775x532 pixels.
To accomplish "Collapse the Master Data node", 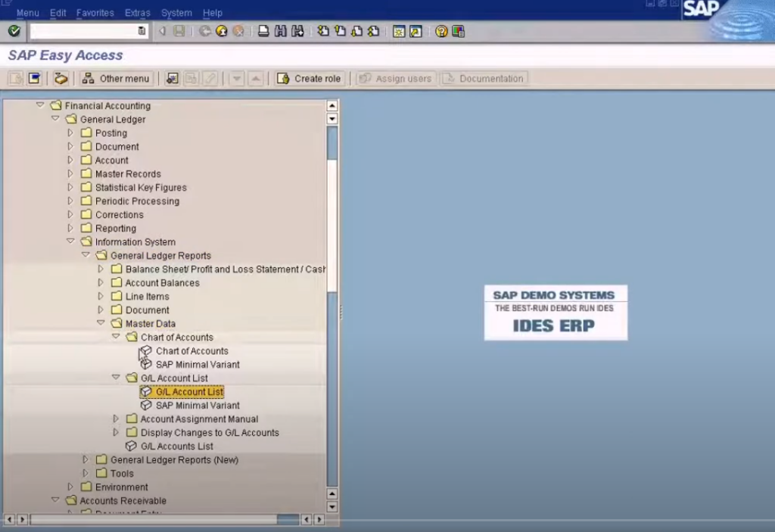I will point(101,323).
